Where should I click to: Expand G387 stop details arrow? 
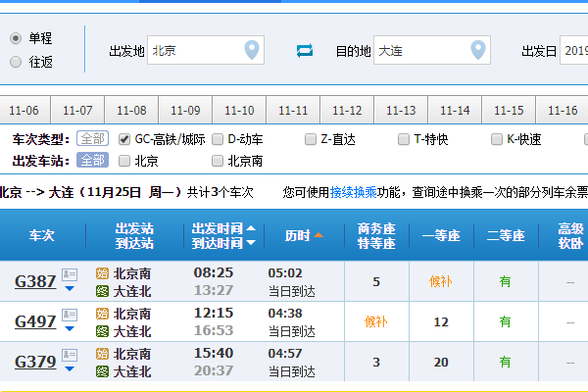pyautogui.click(x=70, y=288)
